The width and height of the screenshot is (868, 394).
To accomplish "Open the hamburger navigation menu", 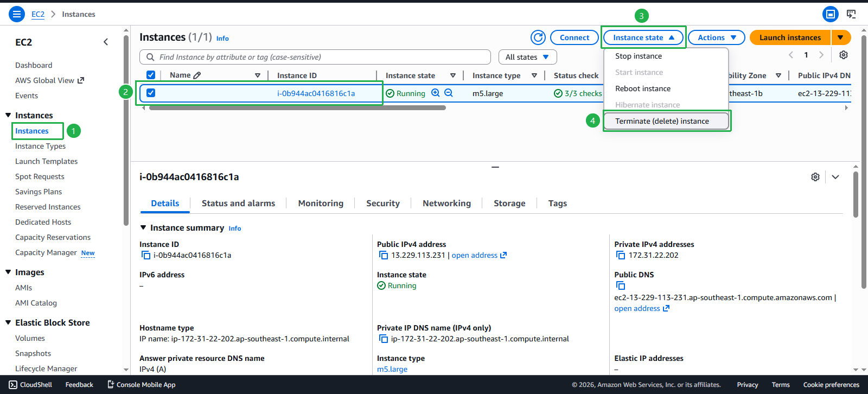I will click(17, 14).
